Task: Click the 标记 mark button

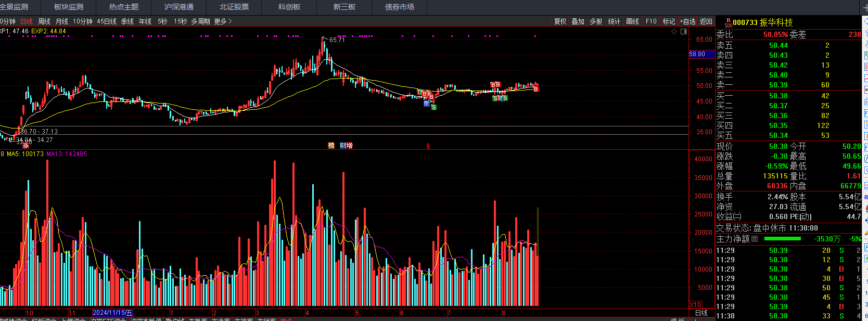Action: (669, 21)
